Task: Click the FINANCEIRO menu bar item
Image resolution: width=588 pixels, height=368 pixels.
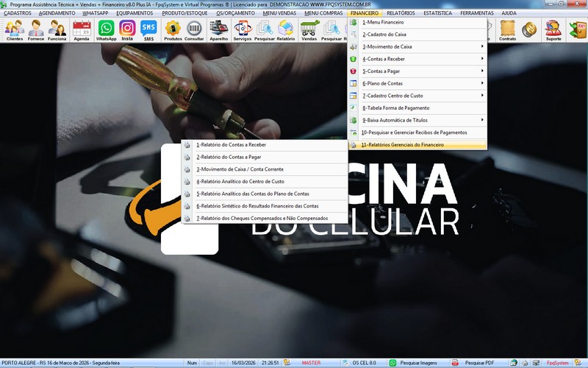Action: tap(365, 13)
